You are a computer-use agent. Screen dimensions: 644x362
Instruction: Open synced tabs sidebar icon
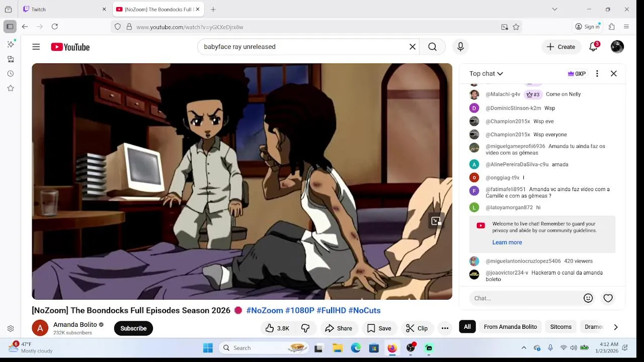11,59
